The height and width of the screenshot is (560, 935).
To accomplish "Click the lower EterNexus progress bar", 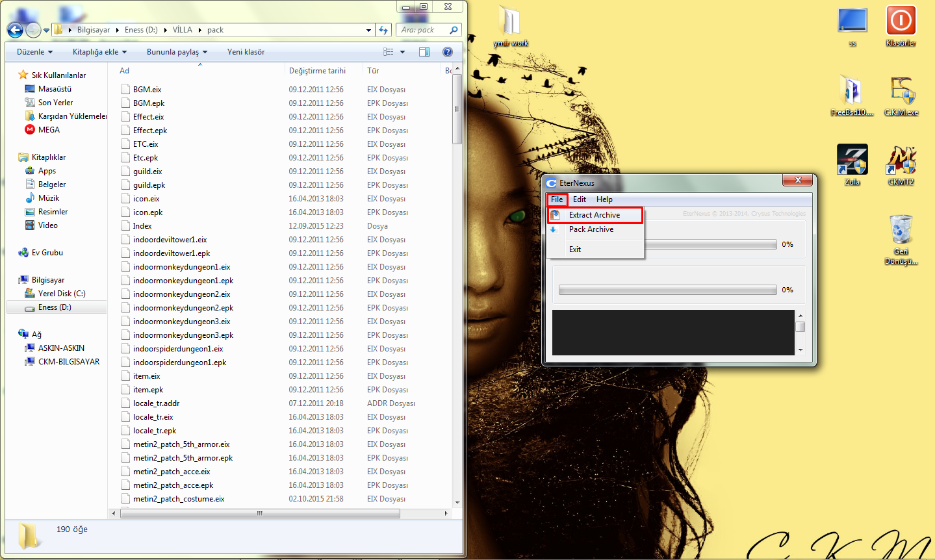I will click(667, 290).
